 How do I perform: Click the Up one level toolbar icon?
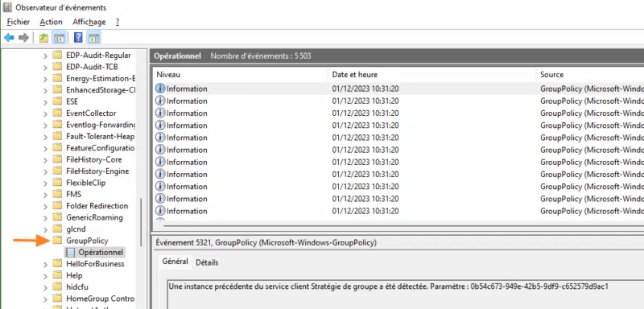[x=43, y=38]
